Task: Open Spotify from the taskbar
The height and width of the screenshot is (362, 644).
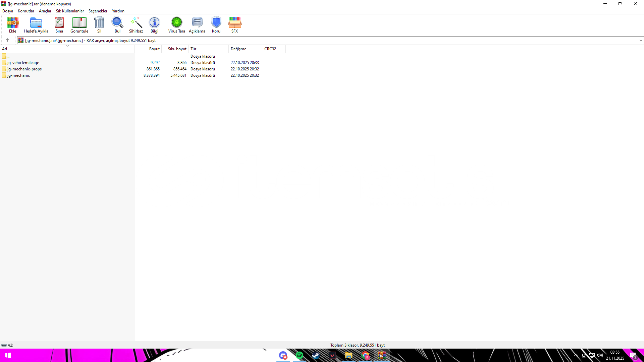Action: click(300, 355)
